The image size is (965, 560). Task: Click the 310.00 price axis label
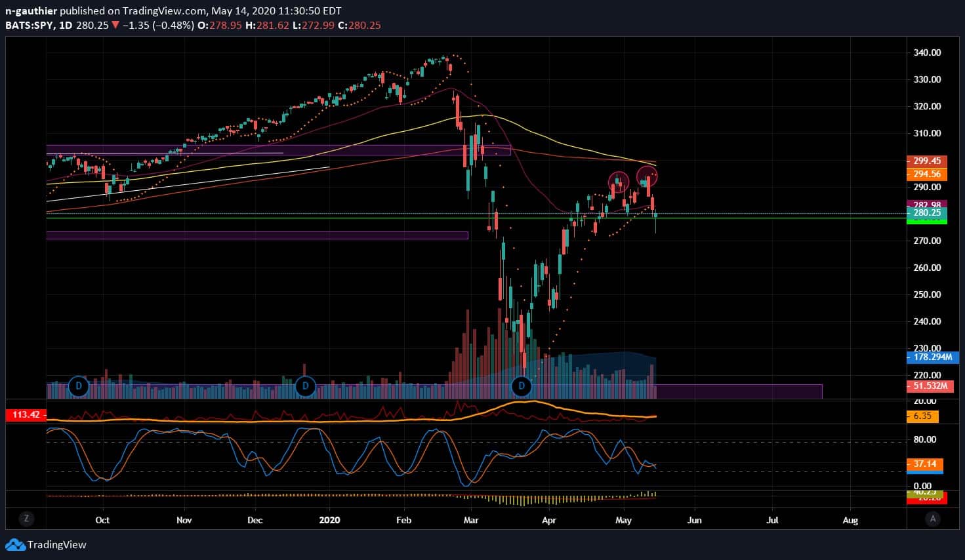tap(927, 133)
